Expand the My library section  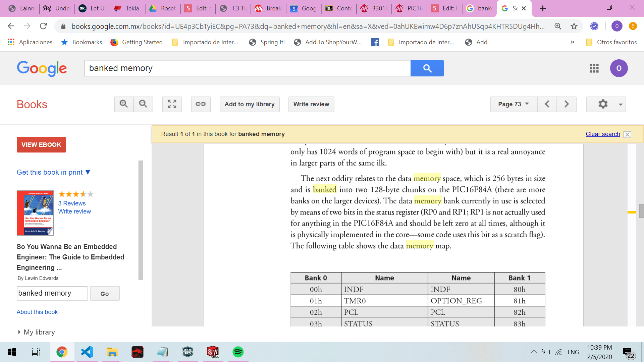pos(36,332)
